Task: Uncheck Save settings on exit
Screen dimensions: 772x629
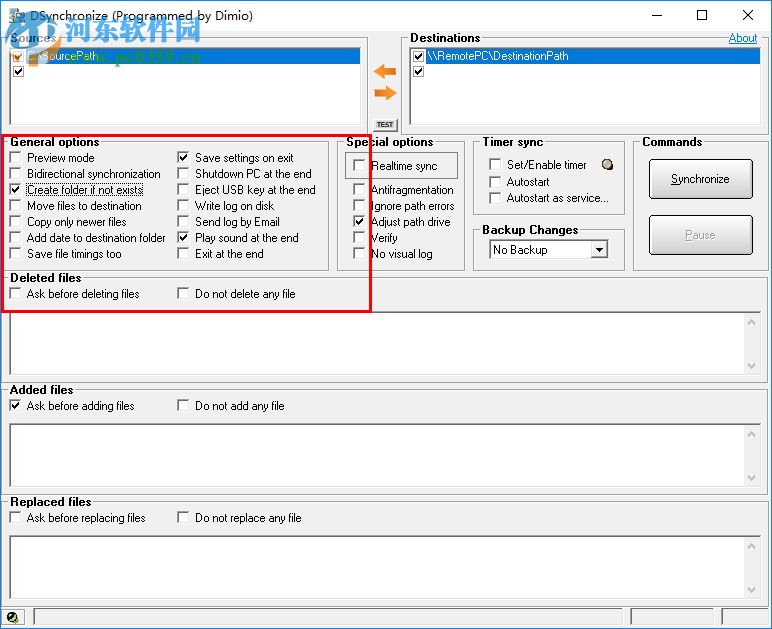Action: click(183, 157)
